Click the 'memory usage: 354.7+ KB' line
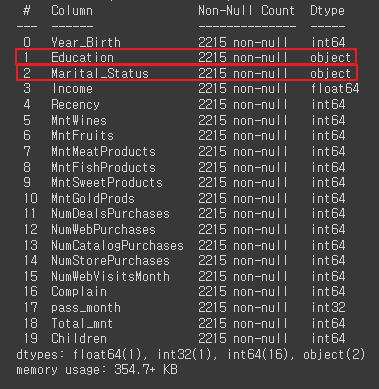Viewport: 379px width, 389px height. [x=97, y=370]
